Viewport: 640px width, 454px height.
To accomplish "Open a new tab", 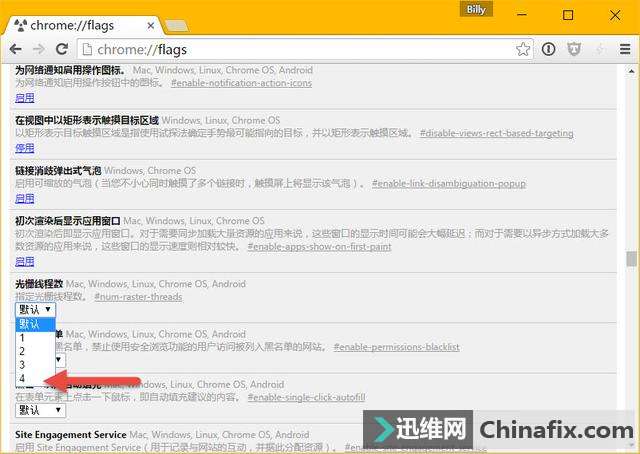I will coord(176,26).
